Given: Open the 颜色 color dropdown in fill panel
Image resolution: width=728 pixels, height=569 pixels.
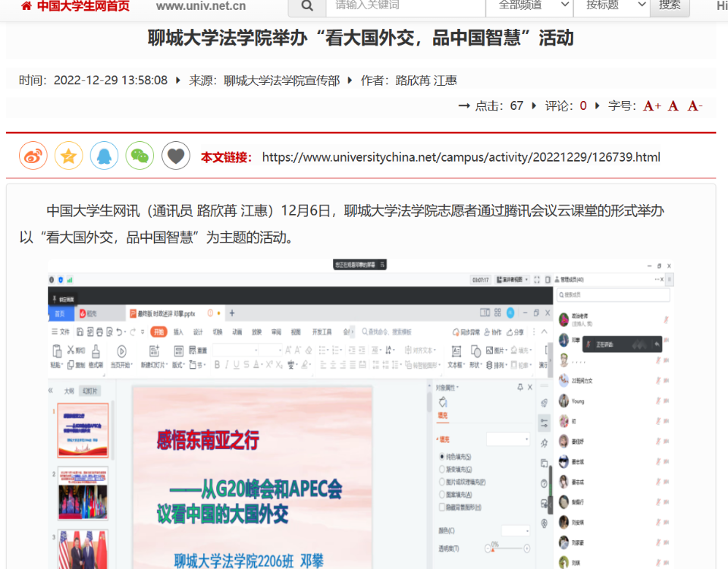Looking at the screenshot, I should pyautogui.click(x=516, y=530).
